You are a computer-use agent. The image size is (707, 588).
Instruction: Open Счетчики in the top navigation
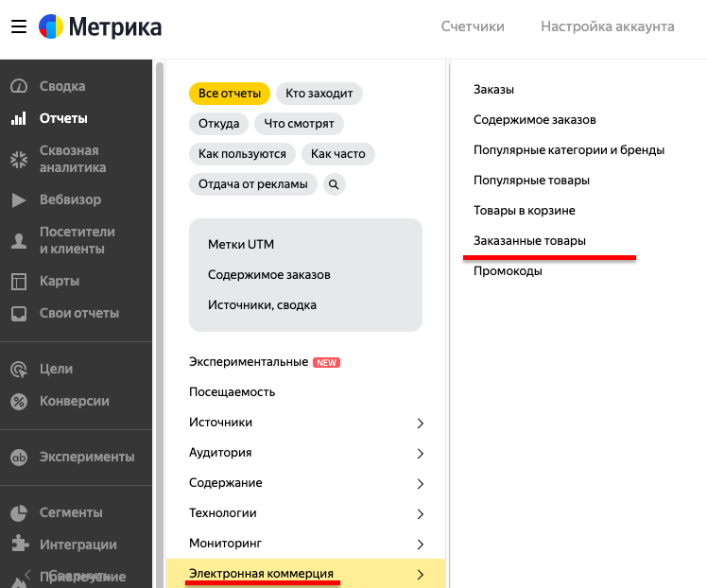click(x=473, y=26)
